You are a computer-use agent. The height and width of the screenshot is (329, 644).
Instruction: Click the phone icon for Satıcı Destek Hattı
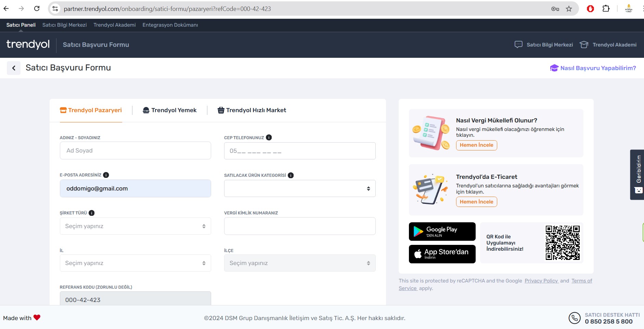point(575,318)
